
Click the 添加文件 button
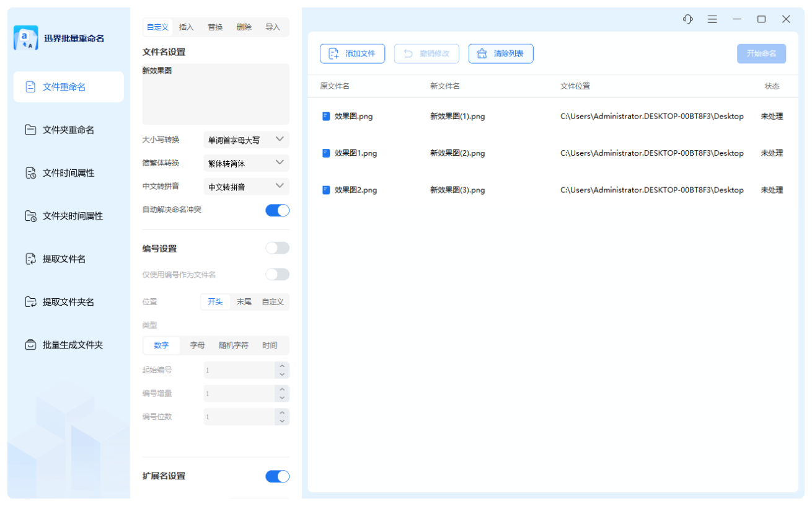pos(352,54)
